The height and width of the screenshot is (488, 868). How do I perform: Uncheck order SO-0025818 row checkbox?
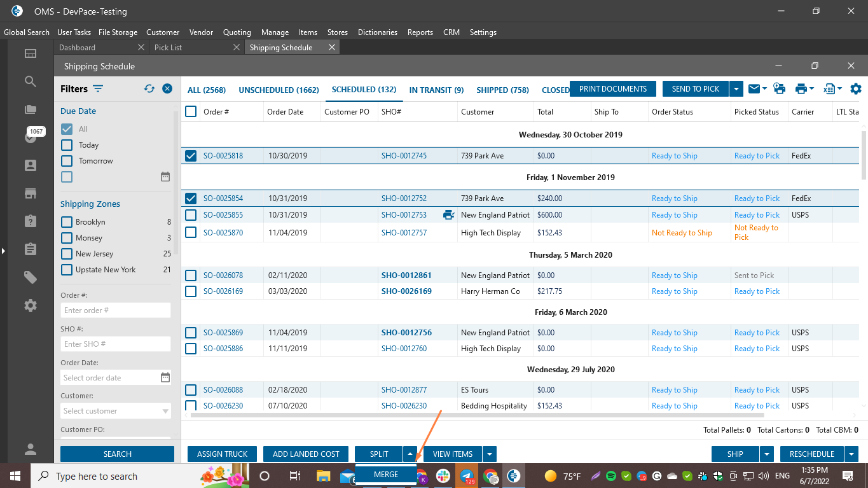pyautogui.click(x=191, y=156)
